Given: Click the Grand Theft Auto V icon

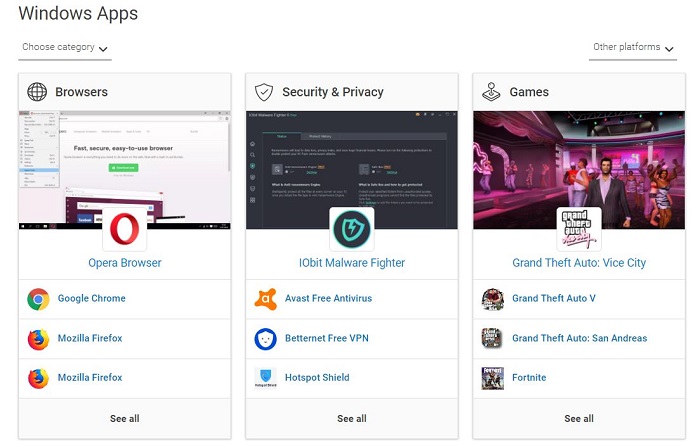Looking at the screenshot, I should click(x=492, y=299).
